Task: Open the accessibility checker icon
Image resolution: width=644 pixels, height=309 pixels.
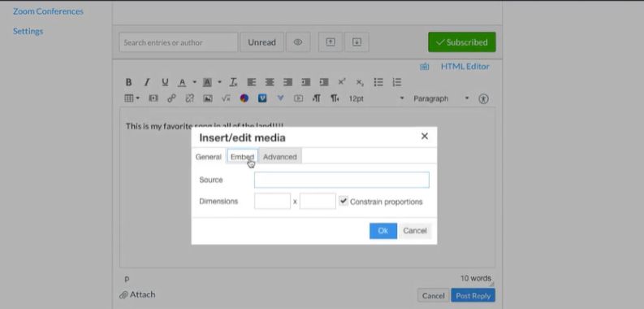Action: pyautogui.click(x=483, y=98)
